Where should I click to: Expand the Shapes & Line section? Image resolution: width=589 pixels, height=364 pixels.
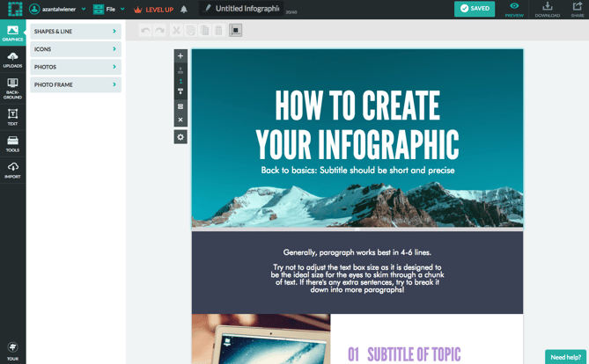[75, 32]
